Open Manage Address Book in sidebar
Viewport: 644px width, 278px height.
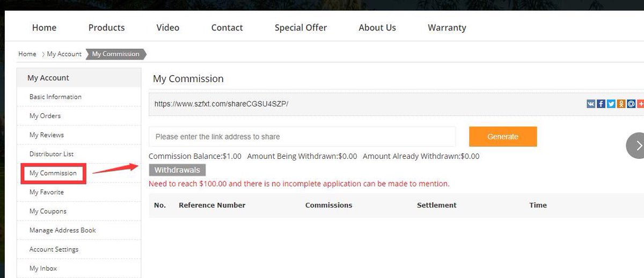click(x=63, y=230)
